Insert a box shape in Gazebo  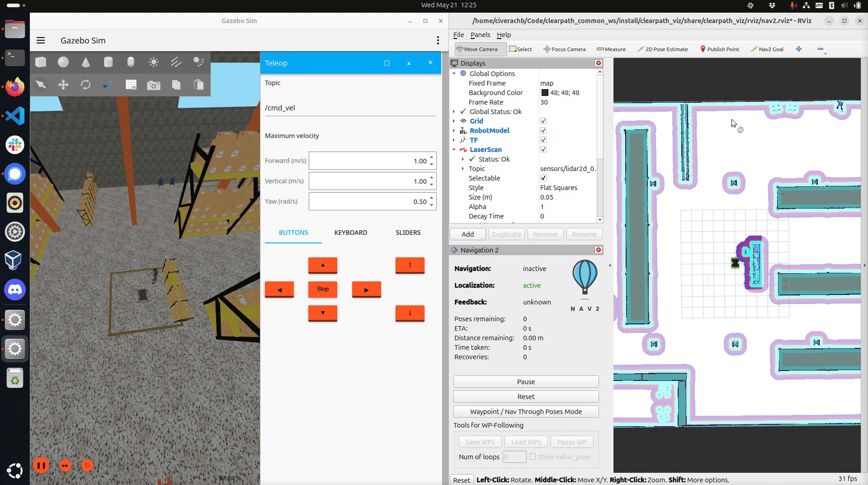41,62
